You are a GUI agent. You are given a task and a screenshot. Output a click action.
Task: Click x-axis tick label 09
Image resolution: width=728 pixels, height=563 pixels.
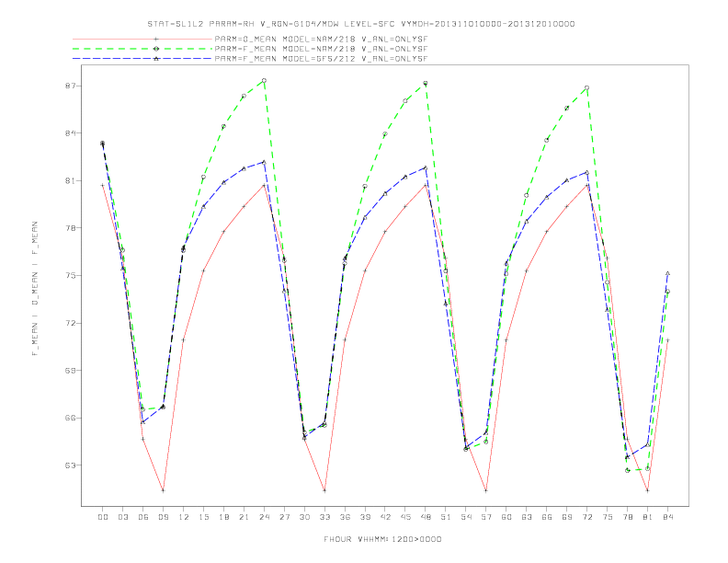(x=163, y=517)
